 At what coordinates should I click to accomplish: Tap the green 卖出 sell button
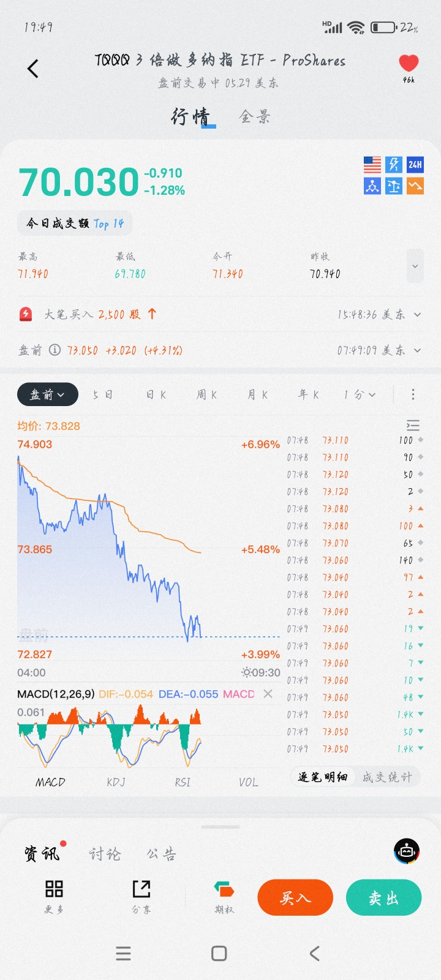tap(384, 898)
